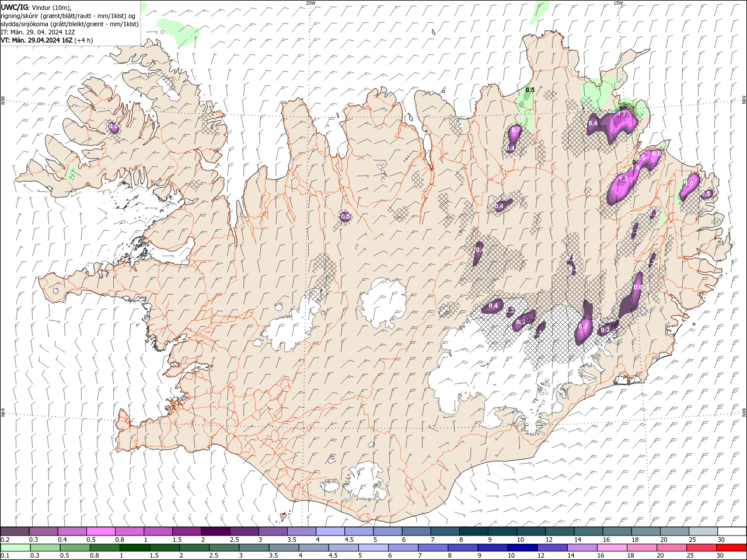Click the bright red 30 rain legend swatch
Screen dimensions: 747x560
(x=732, y=548)
